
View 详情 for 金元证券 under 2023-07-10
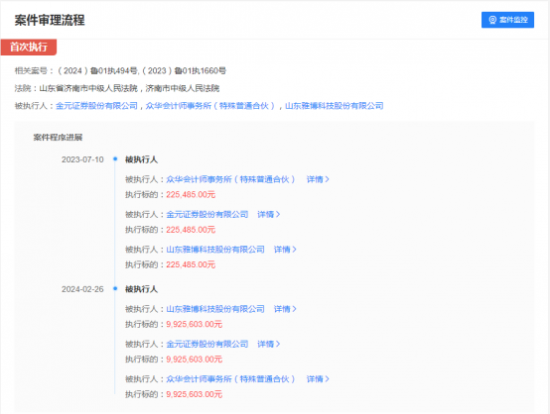click(x=268, y=214)
